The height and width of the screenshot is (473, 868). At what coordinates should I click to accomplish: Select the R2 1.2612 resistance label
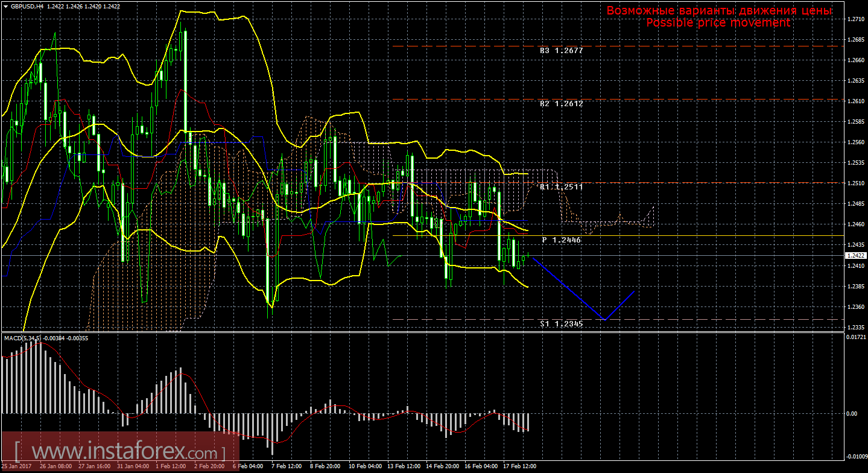tap(561, 104)
